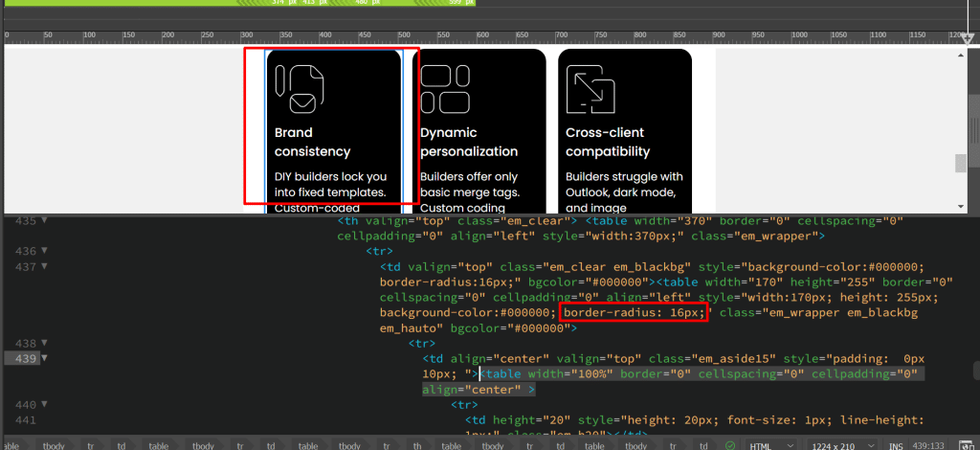Viewport: 980px width, 450px height.
Task: Collapse code fold arrow on line 436
Action: (44, 251)
